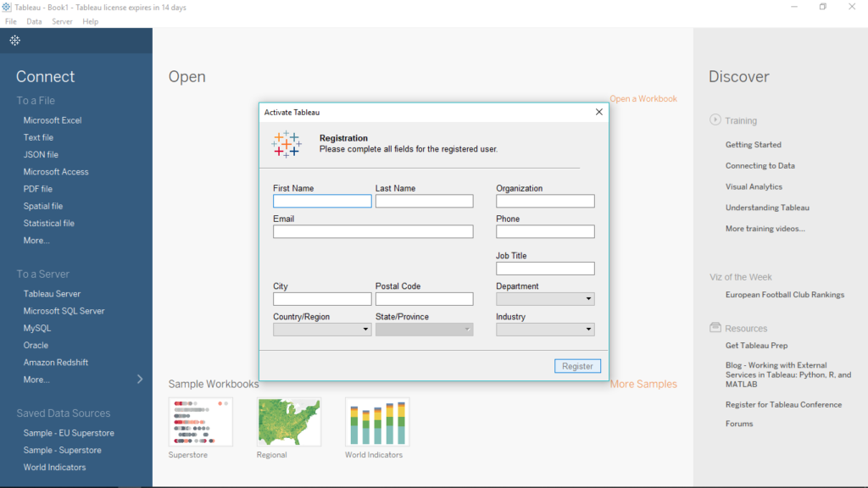Open the World Indicators sample workbook
This screenshot has width=868, height=488.
[x=376, y=421]
